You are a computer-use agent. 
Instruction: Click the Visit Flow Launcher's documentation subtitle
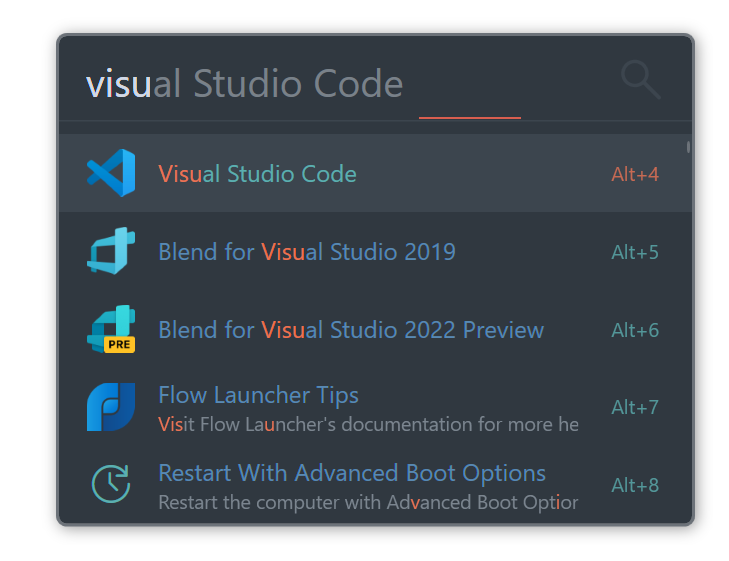click(368, 424)
